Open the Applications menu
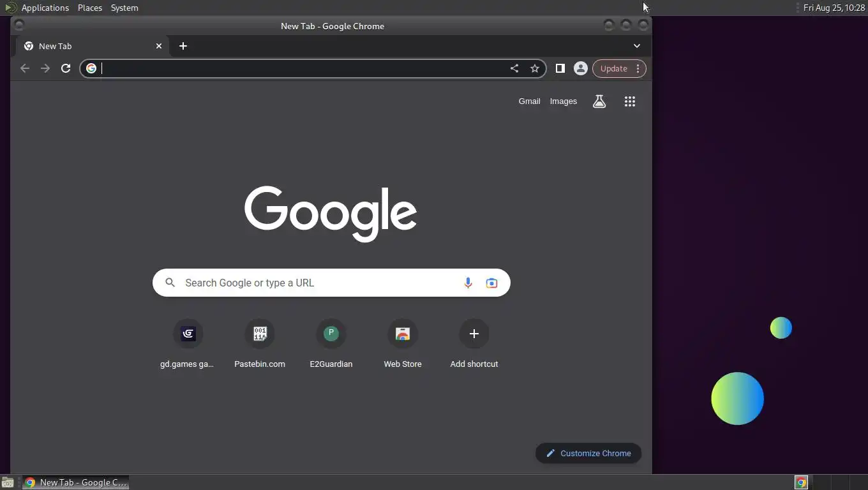 (x=45, y=8)
